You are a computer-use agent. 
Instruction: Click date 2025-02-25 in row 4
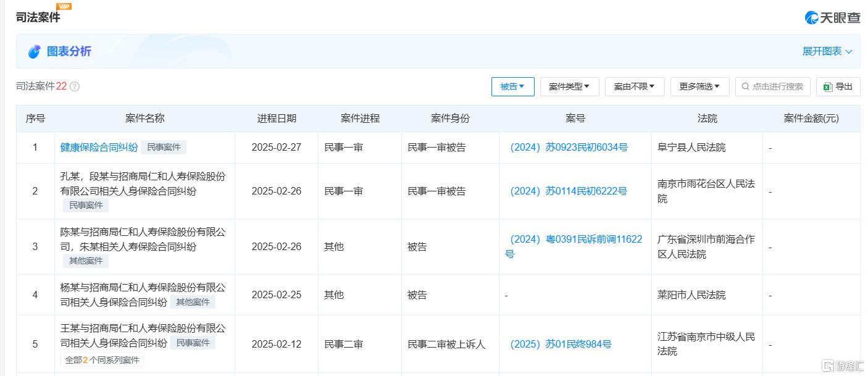coord(277,295)
